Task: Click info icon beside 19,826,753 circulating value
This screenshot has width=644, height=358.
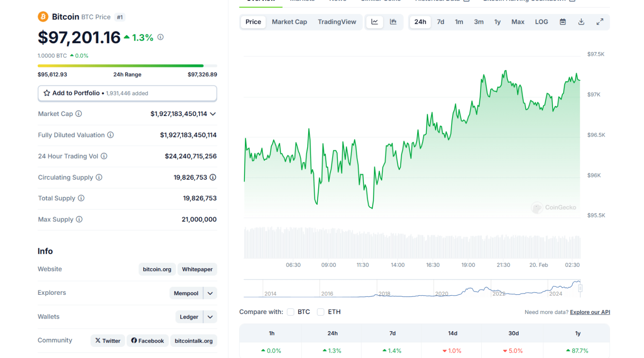Action: (x=213, y=177)
